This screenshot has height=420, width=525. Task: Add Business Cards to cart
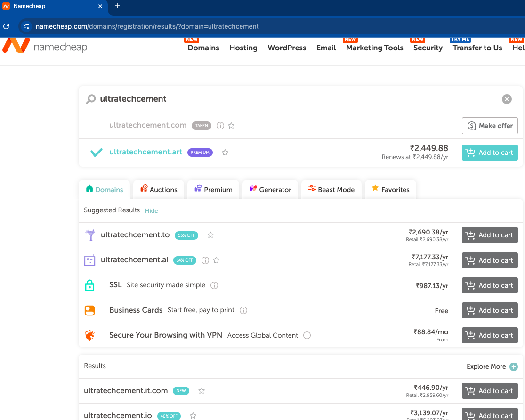490,310
